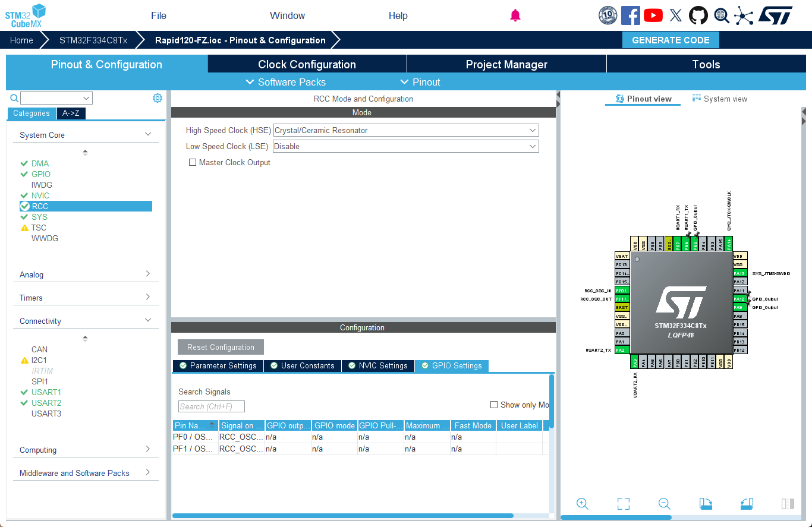Open the 10th anniversary badge icon
The image size is (812, 527).
608,15
